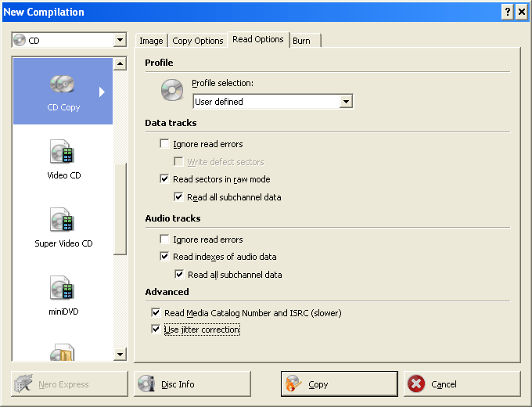Click the compilation list scroll down arrow
The width and height of the screenshot is (532, 407).
120,355
